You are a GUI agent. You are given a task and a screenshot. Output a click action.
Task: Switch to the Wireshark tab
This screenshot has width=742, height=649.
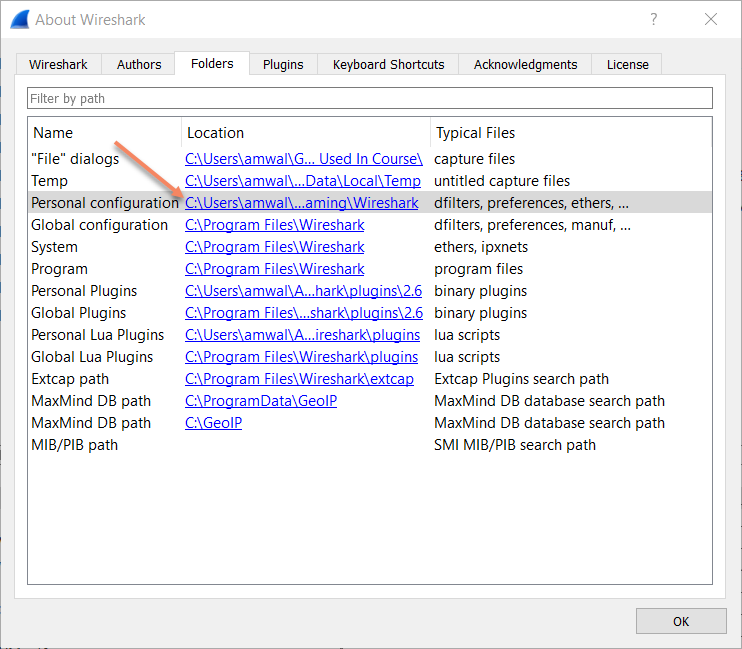pos(58,64)
